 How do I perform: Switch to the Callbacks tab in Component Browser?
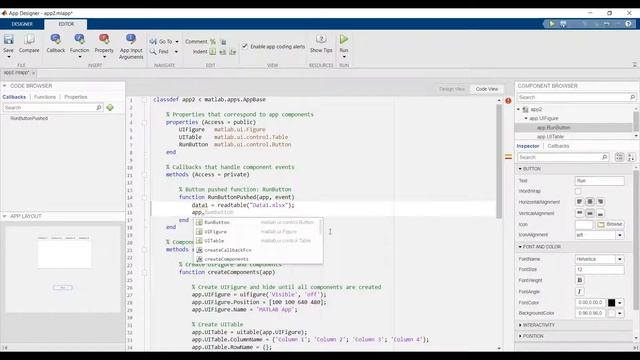[x=558, y=146]
